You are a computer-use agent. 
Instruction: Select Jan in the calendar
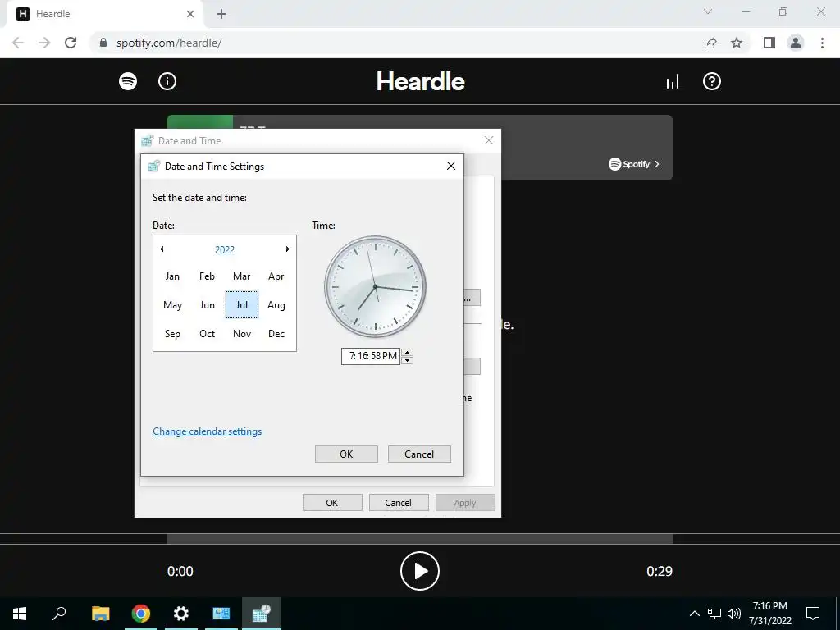(x=172, y=276)
